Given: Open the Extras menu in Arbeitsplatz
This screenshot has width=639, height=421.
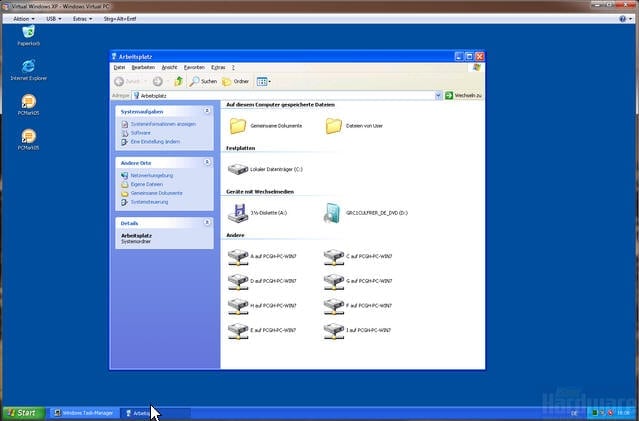Looking at the screenshot, I should click(x=218, y=67).
